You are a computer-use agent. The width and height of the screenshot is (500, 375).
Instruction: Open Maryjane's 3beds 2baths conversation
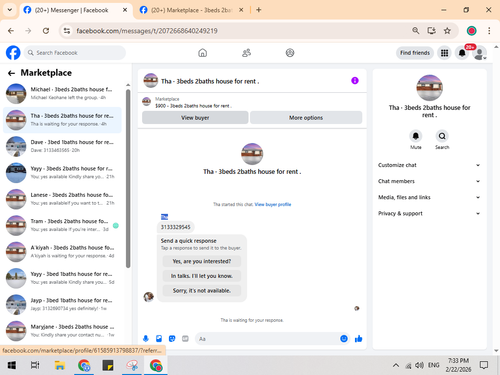point(62,331)
